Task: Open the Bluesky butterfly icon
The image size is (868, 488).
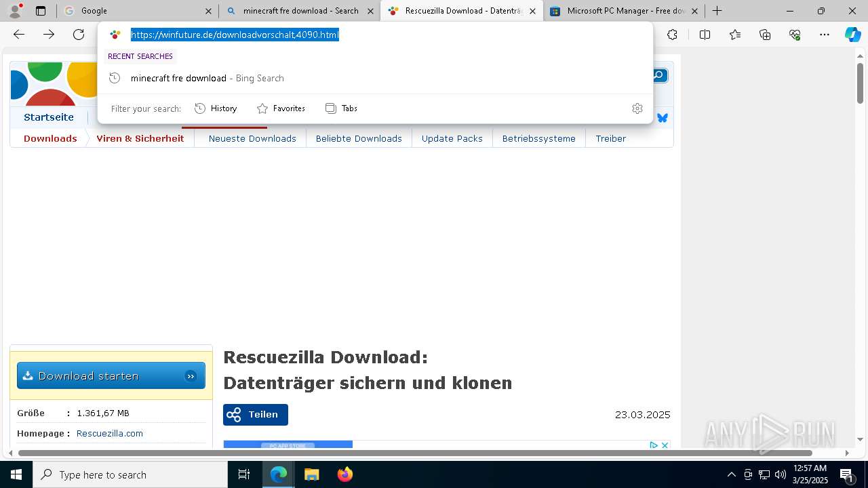Action: point(663,118)
